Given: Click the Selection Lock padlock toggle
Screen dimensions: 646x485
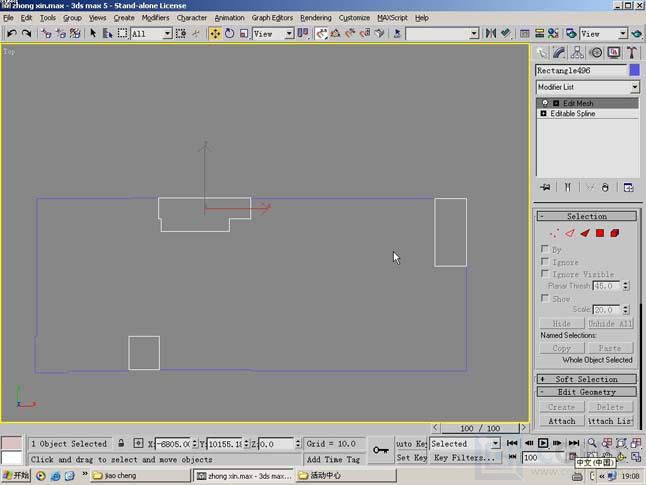Looking at the screenshot, I should point(121,443).
